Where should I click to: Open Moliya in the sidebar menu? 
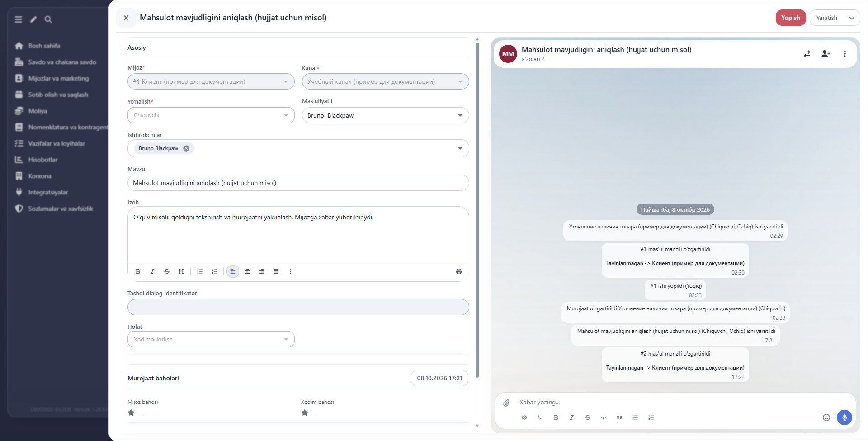(x=38, y=111)
